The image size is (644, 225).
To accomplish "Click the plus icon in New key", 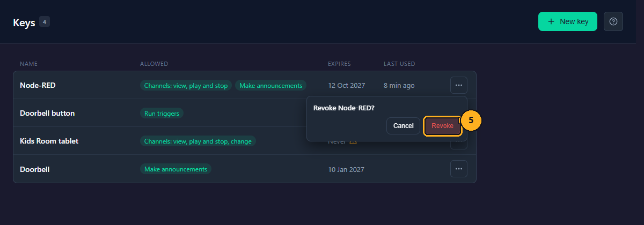I will (x=551, y=21).
